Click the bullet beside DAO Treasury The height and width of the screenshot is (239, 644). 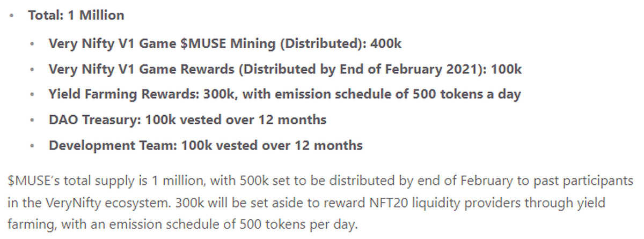coord(34,120)
